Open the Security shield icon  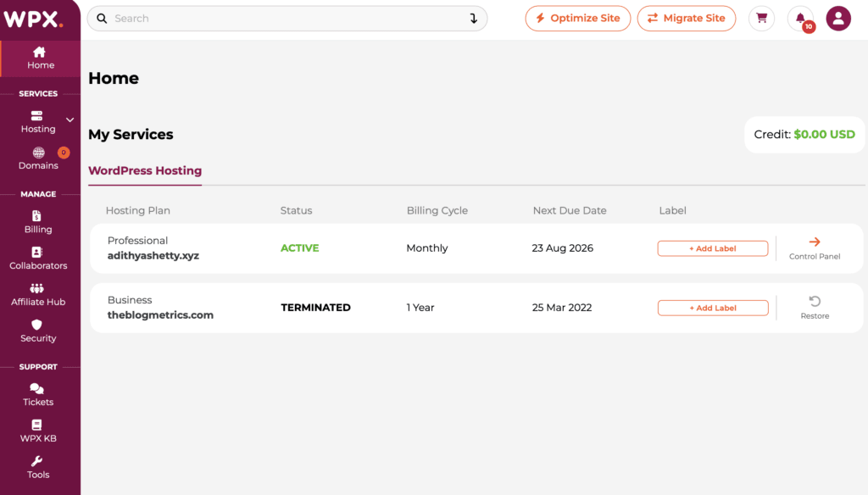[36, 325]
